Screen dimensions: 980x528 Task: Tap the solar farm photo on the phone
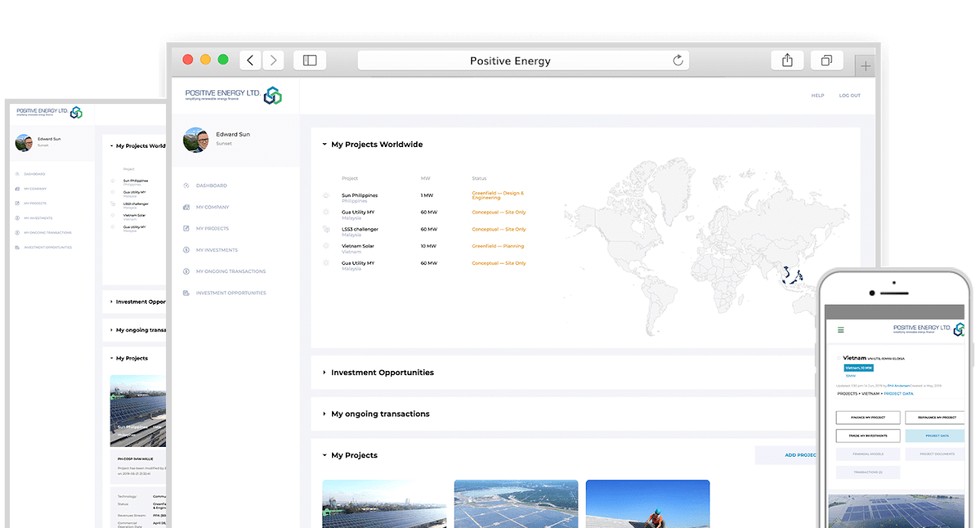tap(897, 510)
